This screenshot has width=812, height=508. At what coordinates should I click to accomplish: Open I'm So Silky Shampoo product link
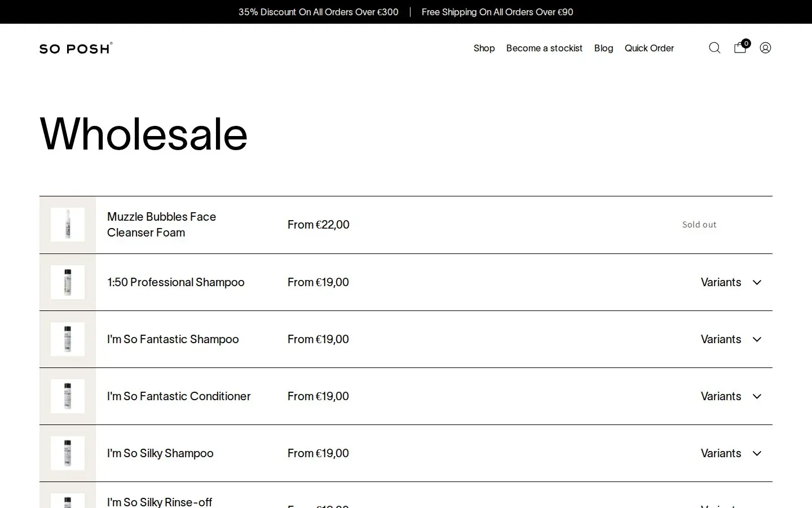(160, 453)
